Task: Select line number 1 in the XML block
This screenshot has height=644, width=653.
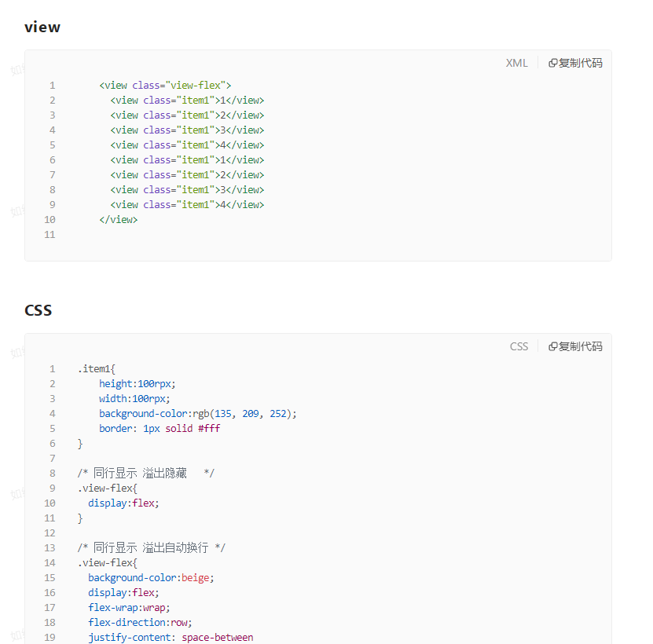Action: 52,85
